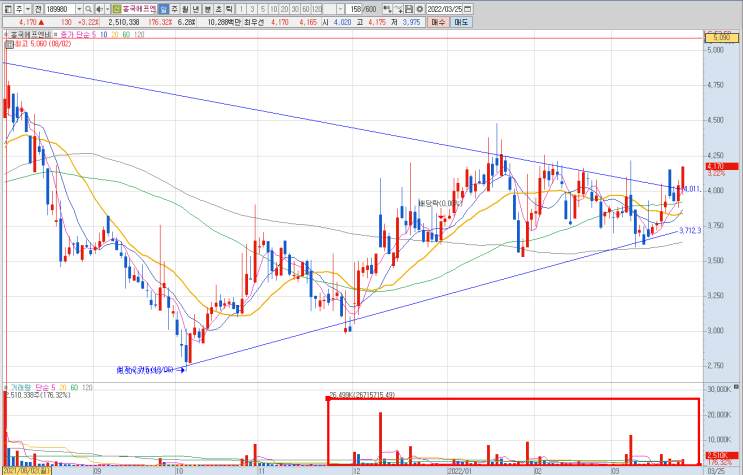743x475 pixels.
Task: Select tick (틱) chart period
Action: click(229, 9)
